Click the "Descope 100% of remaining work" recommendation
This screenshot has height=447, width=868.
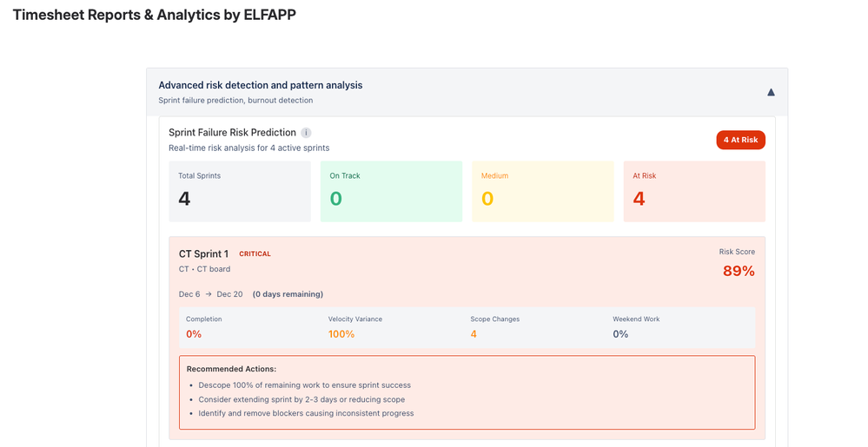(x=304, y=385)
